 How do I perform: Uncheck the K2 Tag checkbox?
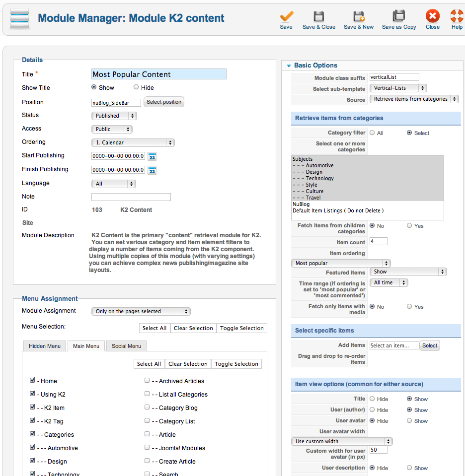[32, 420]
